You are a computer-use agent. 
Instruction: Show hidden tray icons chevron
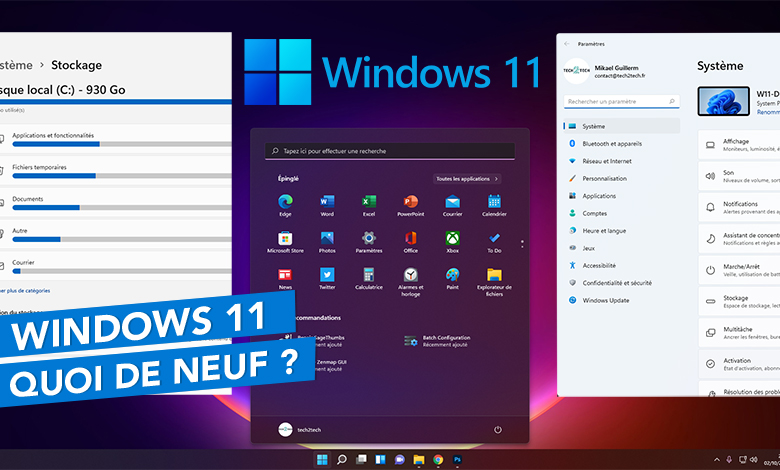pyautogui.click(x=717, y=460)
